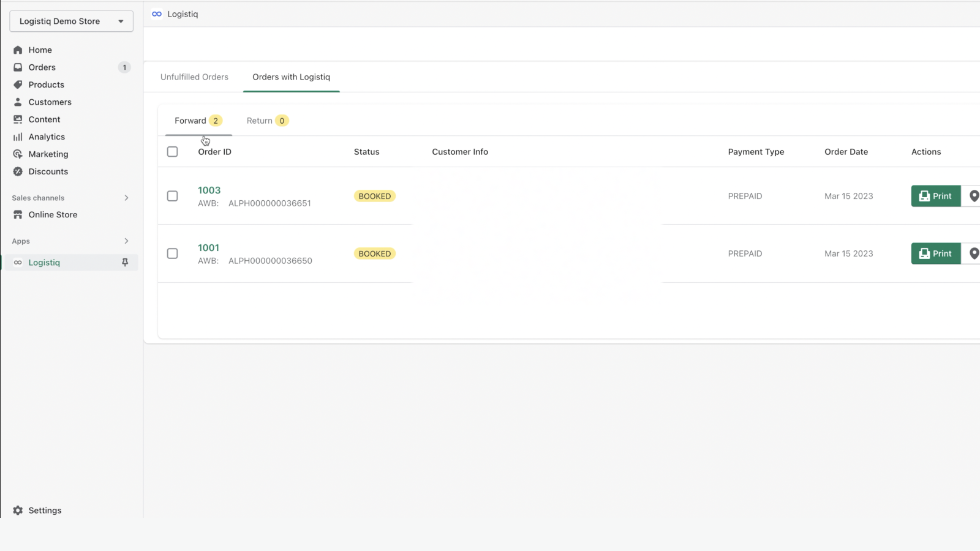Click the Order ID column header
The image size is (980, 551).
coord(214,152)
